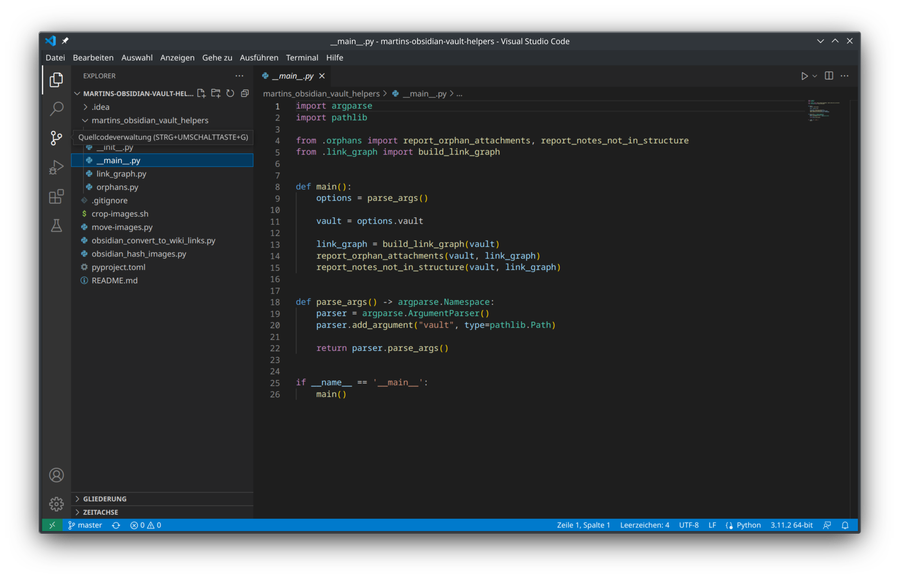Open obsidian_hash_images.py file
Viewport: 900px width, 580px height.
pyautogui.click(x=162, y=253)
